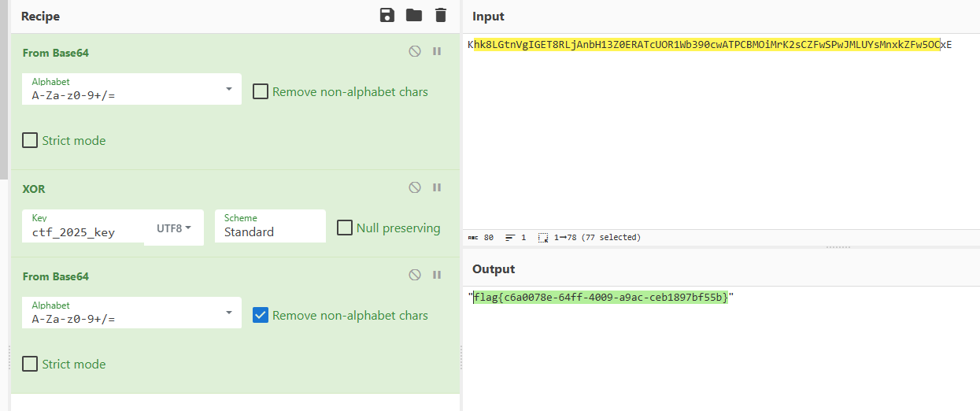
Task: Open the UTF8 key encoding dropdown
Action: pyautogui.click(x=174, y=228)
